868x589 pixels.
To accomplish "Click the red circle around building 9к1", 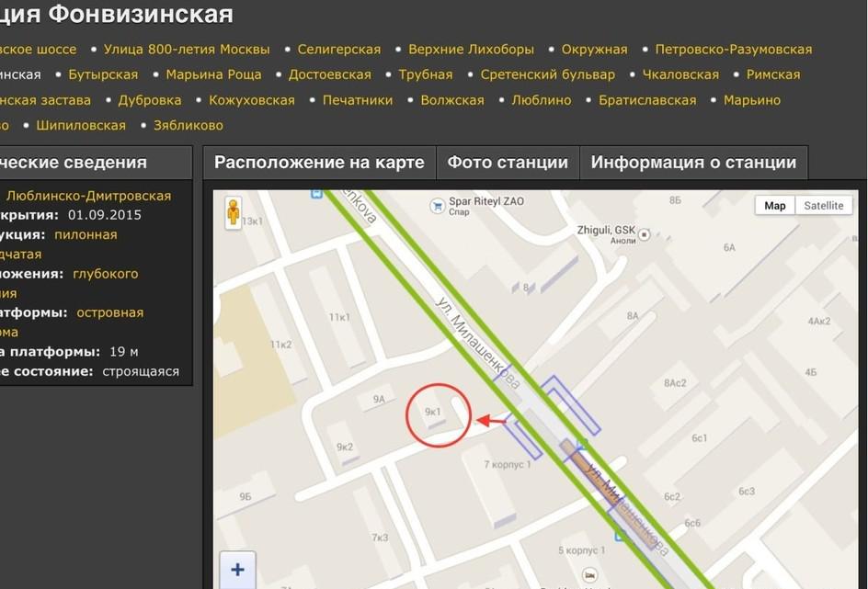I will (x=438, y=415).
